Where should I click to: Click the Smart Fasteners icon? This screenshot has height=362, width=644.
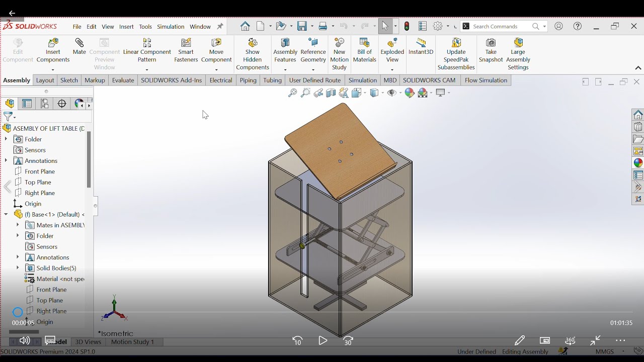point(186,43)
